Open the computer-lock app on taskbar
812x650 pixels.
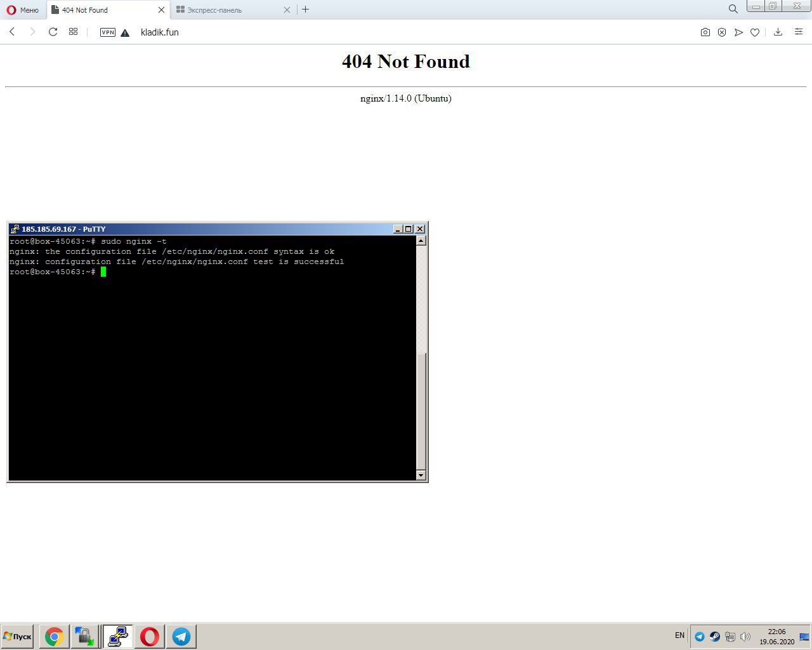(84, 636)
